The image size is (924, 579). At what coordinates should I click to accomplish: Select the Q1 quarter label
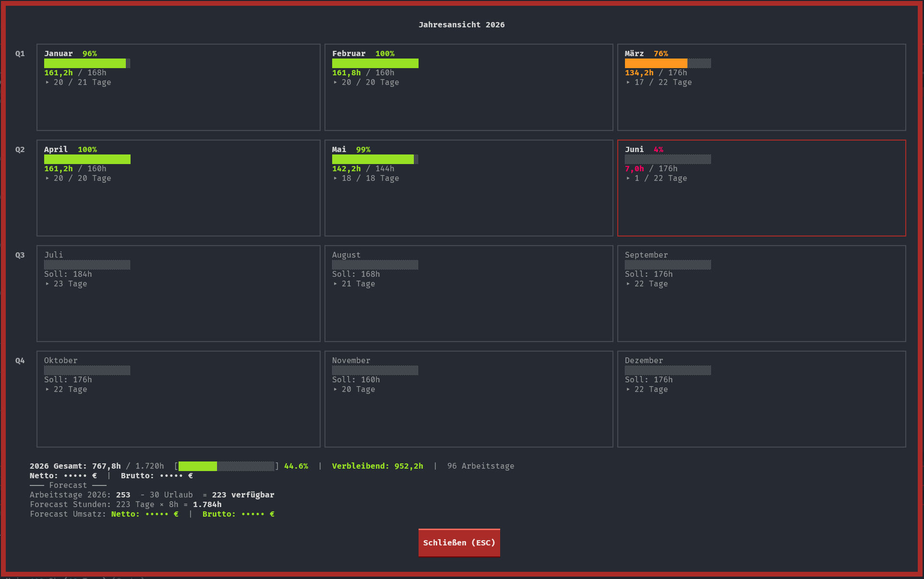pos(20,54)
